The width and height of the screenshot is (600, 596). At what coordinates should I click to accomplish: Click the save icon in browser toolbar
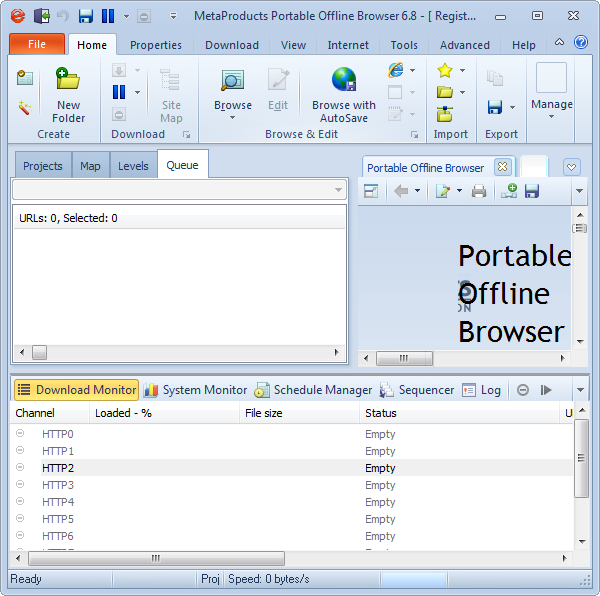click(x=532, y=191)
